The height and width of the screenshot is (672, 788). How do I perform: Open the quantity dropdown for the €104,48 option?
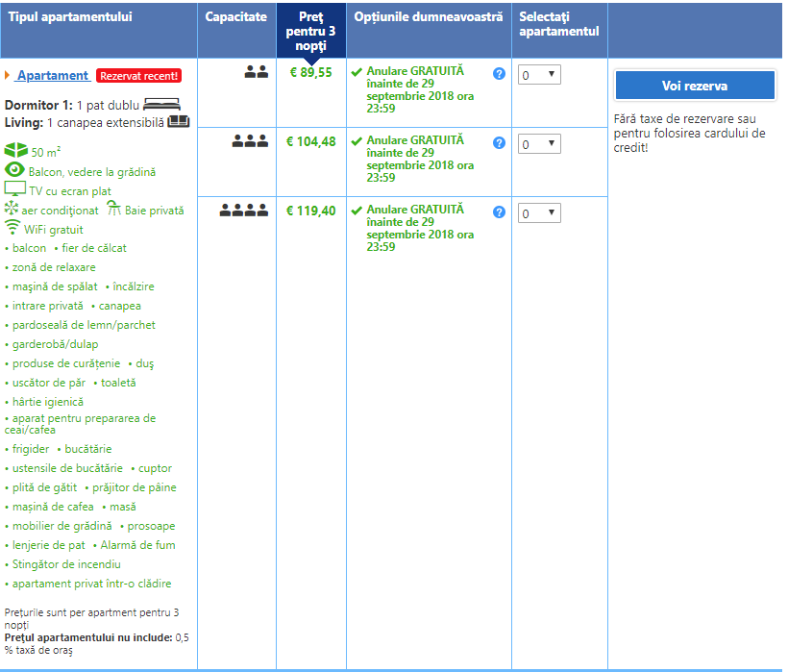538,144
